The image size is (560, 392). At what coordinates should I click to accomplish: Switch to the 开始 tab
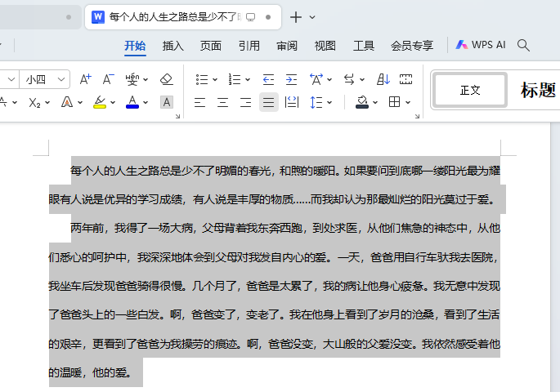pos(135,46)
